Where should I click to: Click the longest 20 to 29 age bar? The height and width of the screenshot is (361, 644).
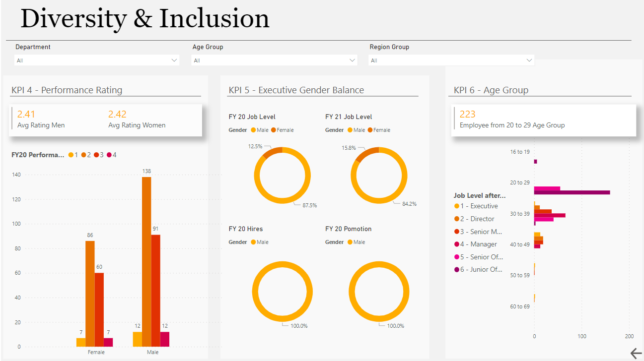click(x=572, y=192)
